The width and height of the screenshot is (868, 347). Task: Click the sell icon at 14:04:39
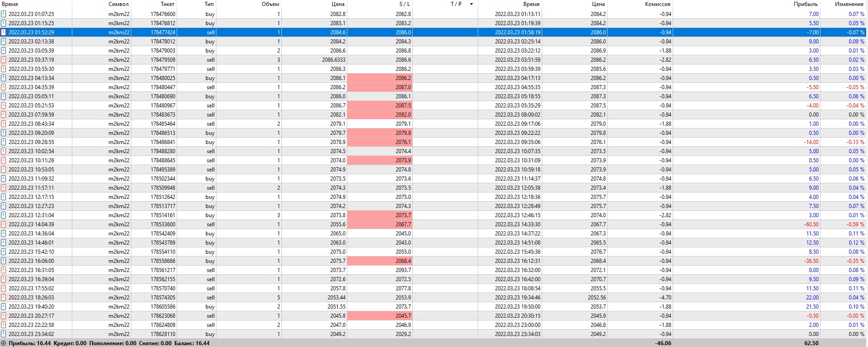click(x=4, y=224)
